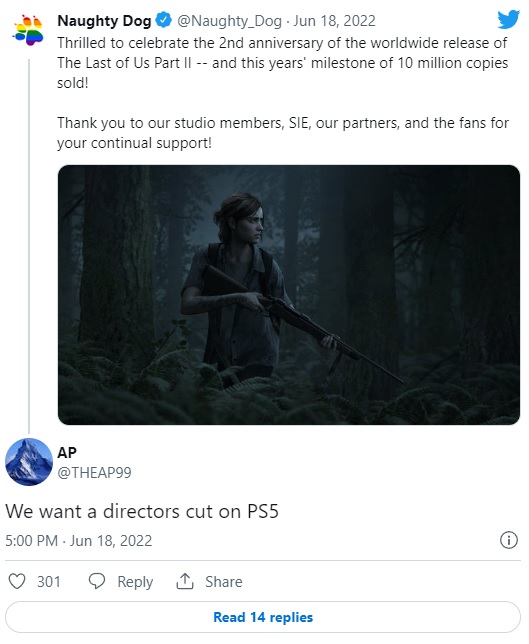Open AP's mountain profile avatar

point(29,462)
